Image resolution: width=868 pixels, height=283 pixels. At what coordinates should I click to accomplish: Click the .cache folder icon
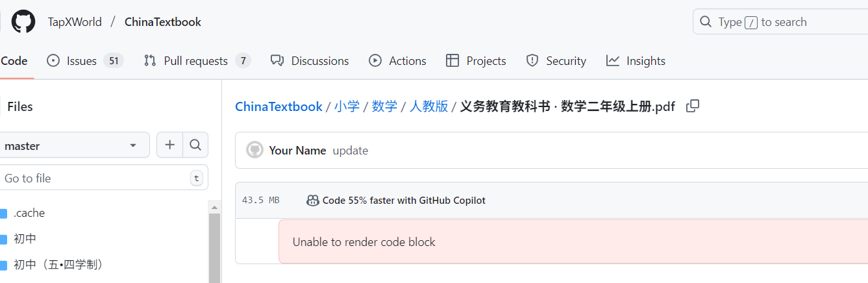pos(3,214)
